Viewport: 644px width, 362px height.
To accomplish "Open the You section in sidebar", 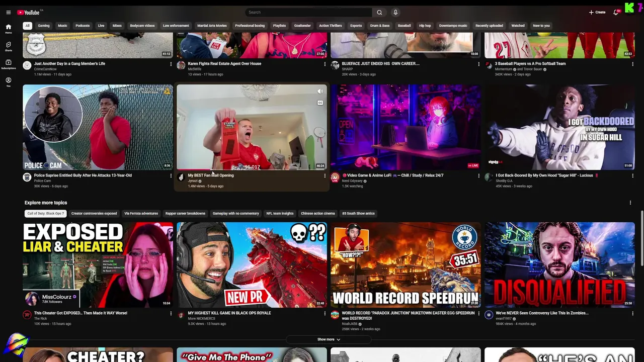I will pos(8,82).
